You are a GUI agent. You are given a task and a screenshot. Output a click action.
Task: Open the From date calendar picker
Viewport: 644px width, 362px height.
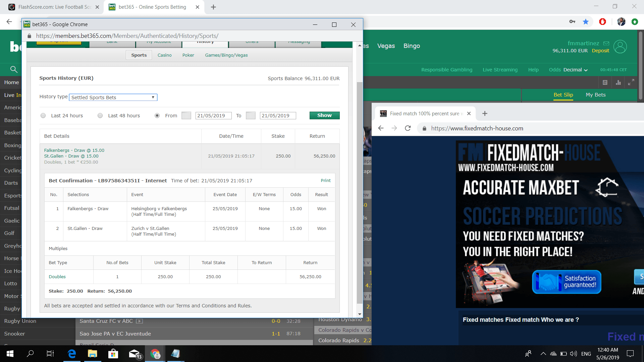tap(186, 116)
